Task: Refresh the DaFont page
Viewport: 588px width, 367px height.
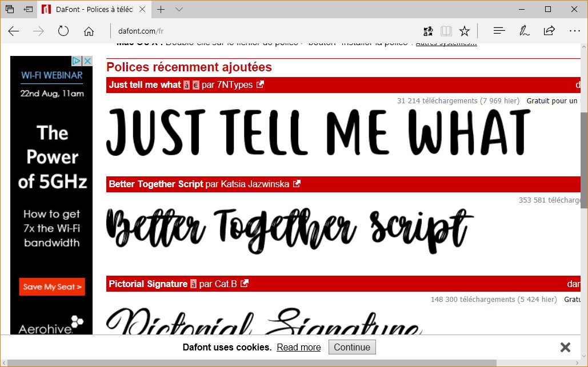Action: (63, 31)
